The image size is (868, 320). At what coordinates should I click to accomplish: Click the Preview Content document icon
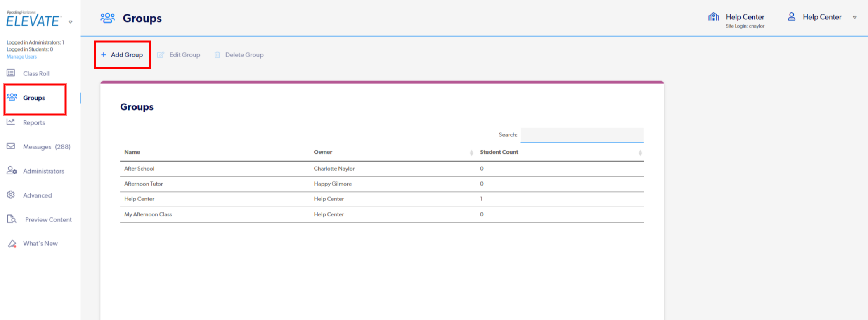click(x=12, y=219)
